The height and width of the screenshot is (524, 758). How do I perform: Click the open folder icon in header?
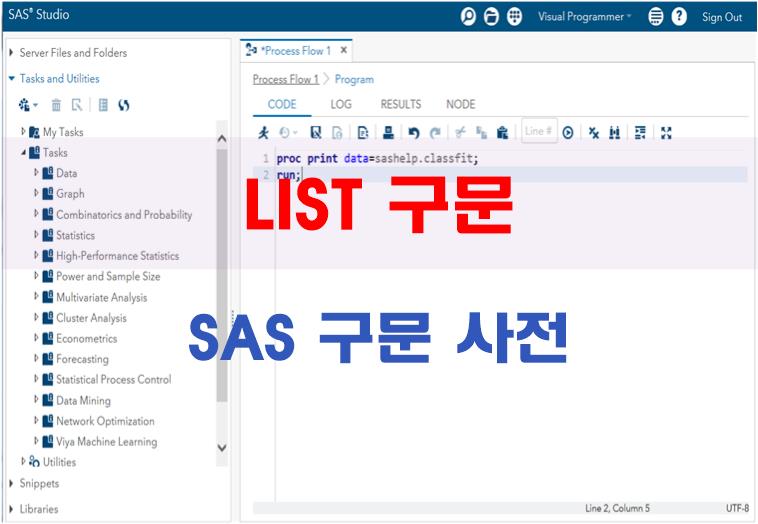coord(491,17)
